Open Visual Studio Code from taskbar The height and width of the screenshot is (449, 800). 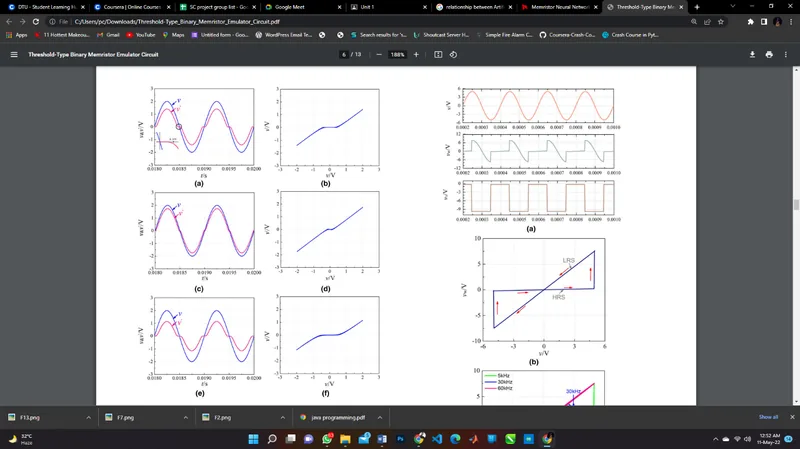(437, 439)
